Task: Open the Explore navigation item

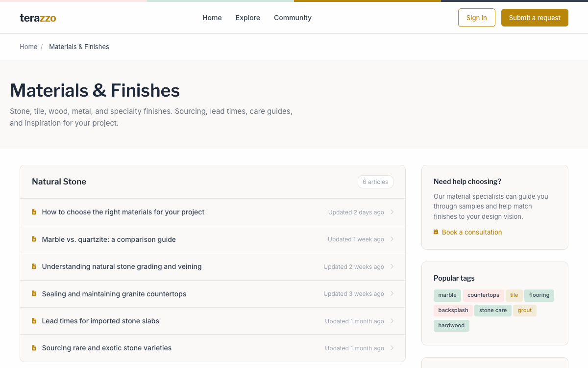Action: (x=248, y=18)
